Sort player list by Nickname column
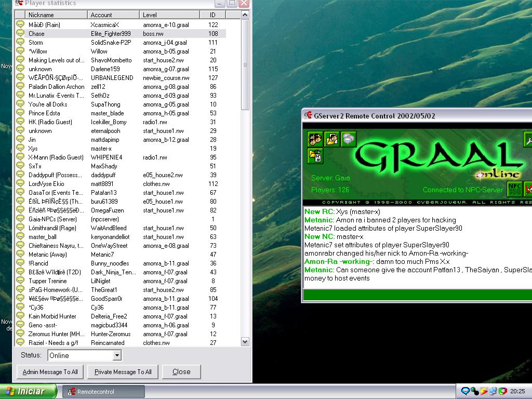The width and height of the screenshot is (532, 399). tap(56, 15)
